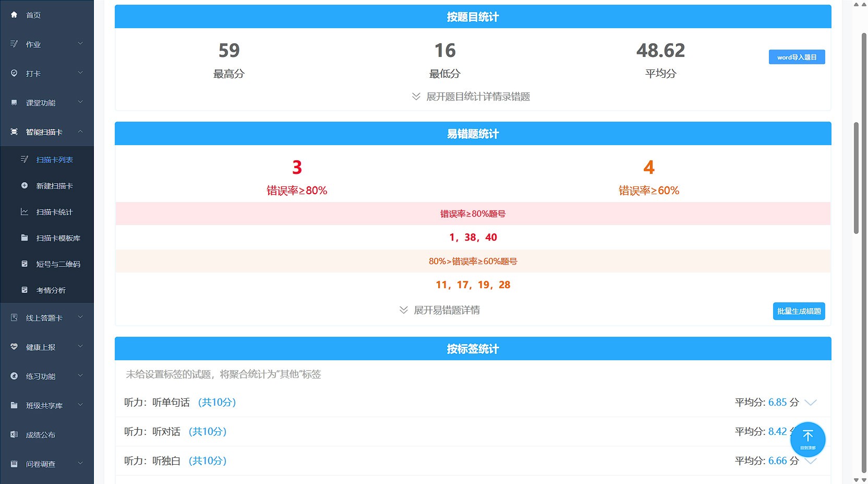Collapse the 智能扫描卡 menu group
Viewport: 868px width, 484px height.
tap(44, 132)
